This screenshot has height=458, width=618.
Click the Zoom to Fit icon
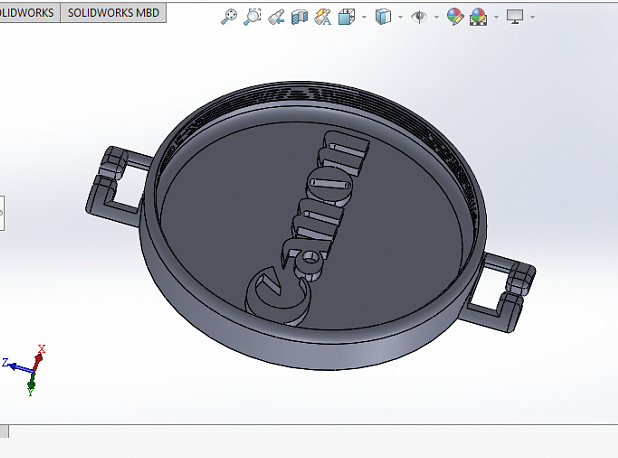229,17
